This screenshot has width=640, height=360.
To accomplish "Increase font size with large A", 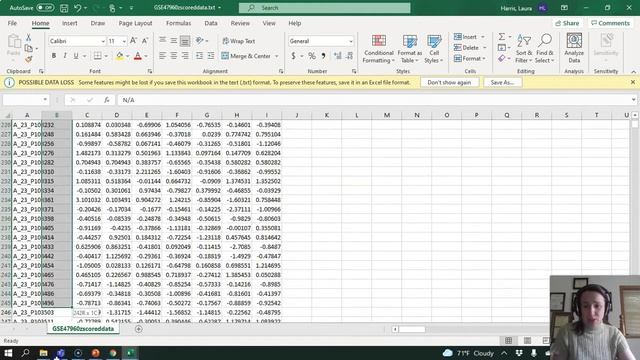I will pos(133,41).
